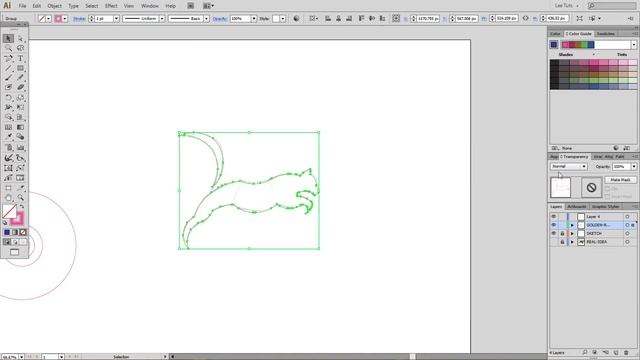This screenshot has height=360, width=640.
Task: Open the blending mode Normal dropdown
Action: tap(568, 167)
